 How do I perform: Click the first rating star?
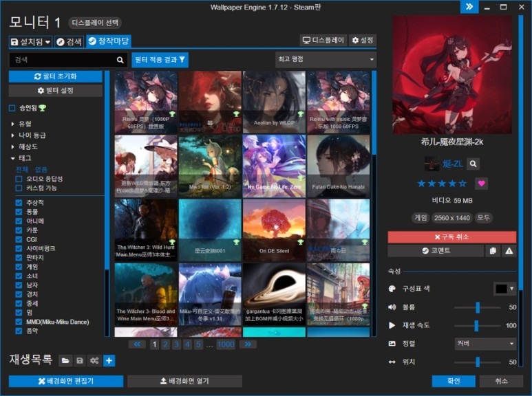pos(421,184)
